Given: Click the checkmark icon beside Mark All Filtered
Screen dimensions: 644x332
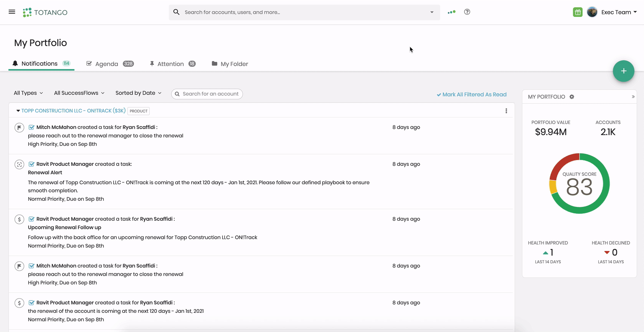Looking at the screenshot, I should [x=439, y=95].
